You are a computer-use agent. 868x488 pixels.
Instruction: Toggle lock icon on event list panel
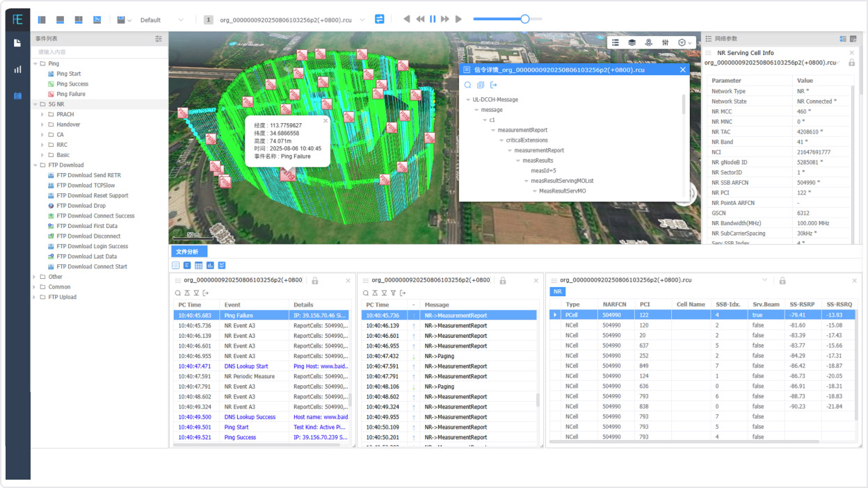pyautogui.click(x=315, y=281)
